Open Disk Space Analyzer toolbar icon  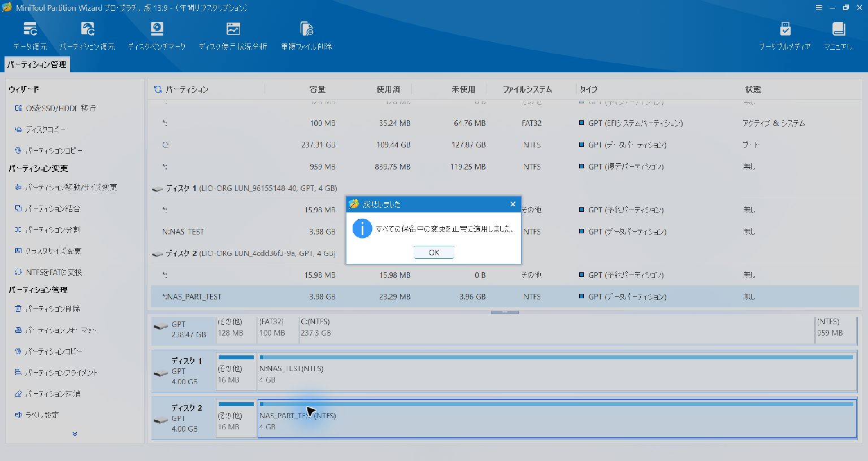point(233,36)
